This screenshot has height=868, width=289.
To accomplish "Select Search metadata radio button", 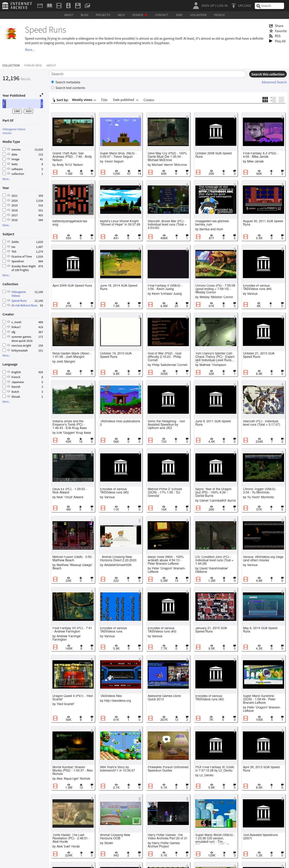I will 52,82.
